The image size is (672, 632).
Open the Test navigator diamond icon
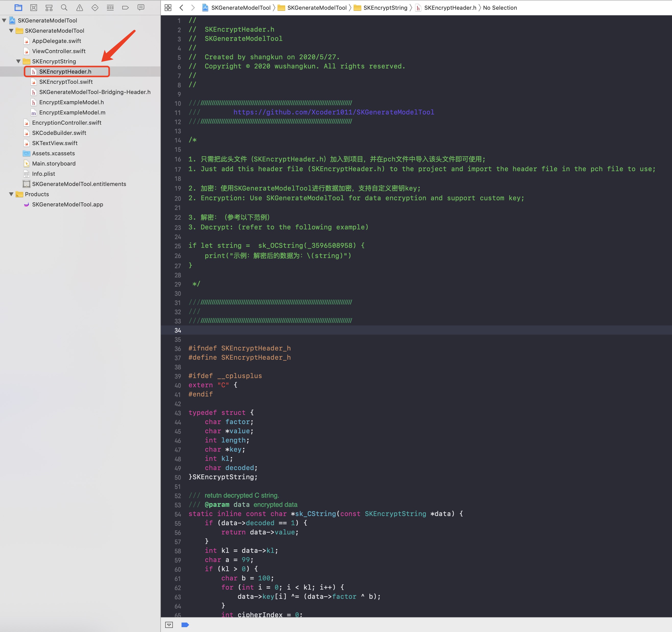pos(95,7)
